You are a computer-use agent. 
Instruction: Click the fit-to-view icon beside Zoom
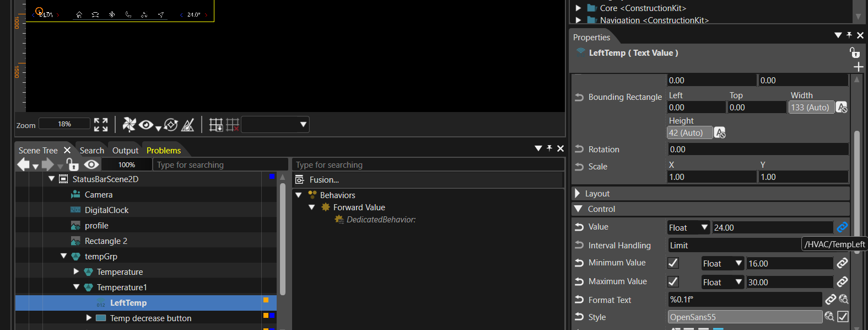pos(101,125)
